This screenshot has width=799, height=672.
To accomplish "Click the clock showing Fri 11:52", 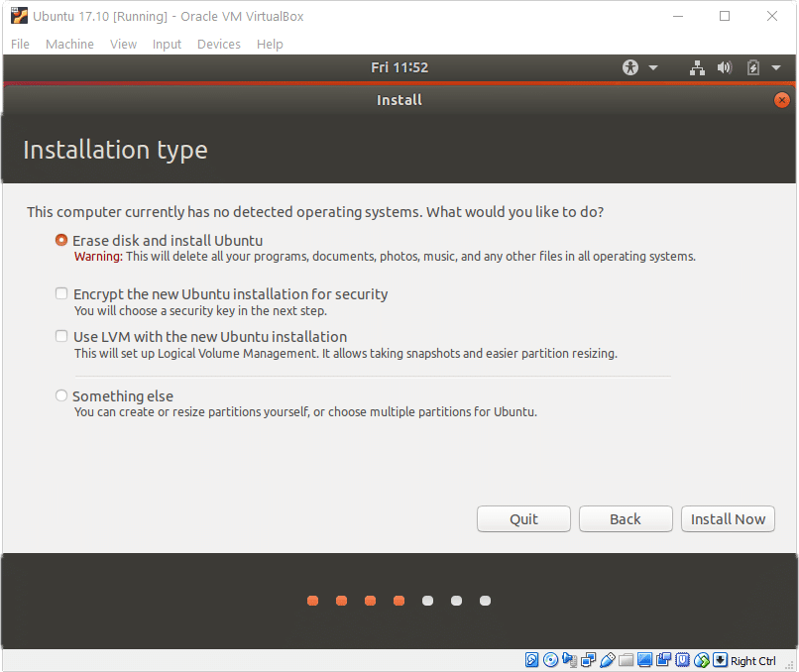I will [399, 67].
